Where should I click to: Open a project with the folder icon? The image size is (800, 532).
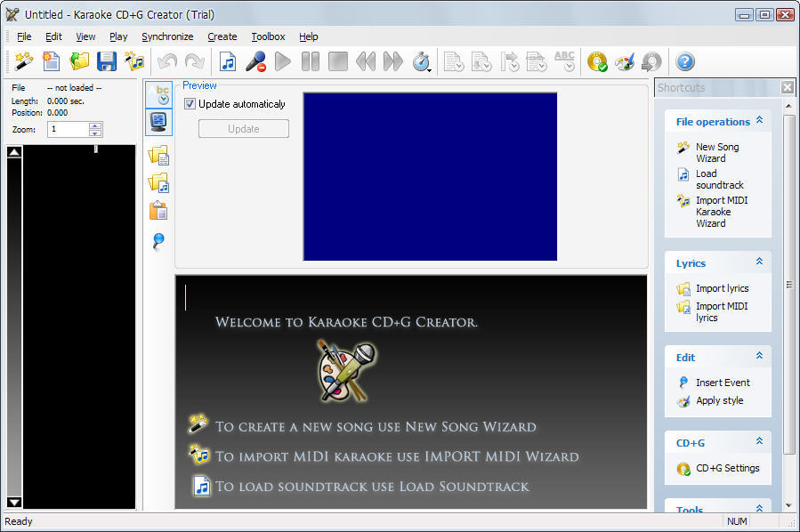79,61
